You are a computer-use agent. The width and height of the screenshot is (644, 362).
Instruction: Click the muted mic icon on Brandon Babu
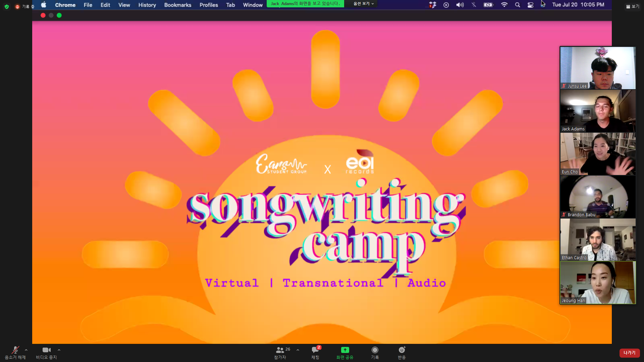point(564,215)
